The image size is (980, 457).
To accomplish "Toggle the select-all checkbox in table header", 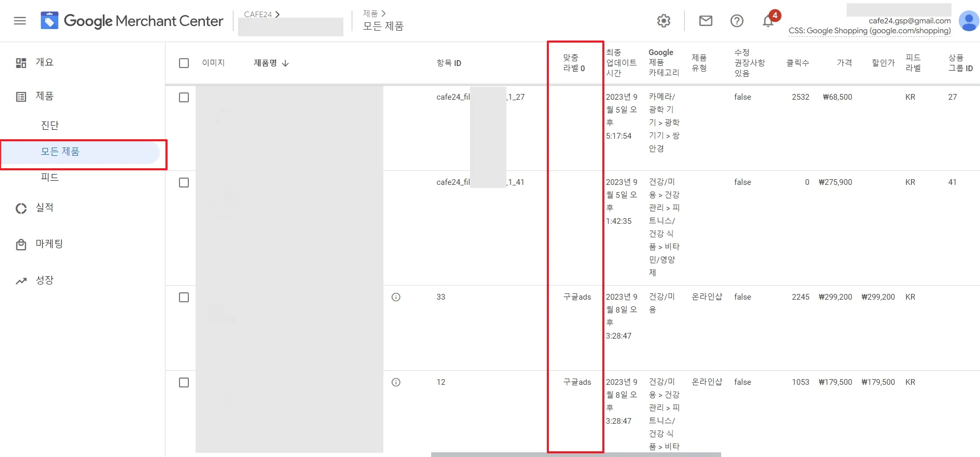I will [x=184, y=63].
